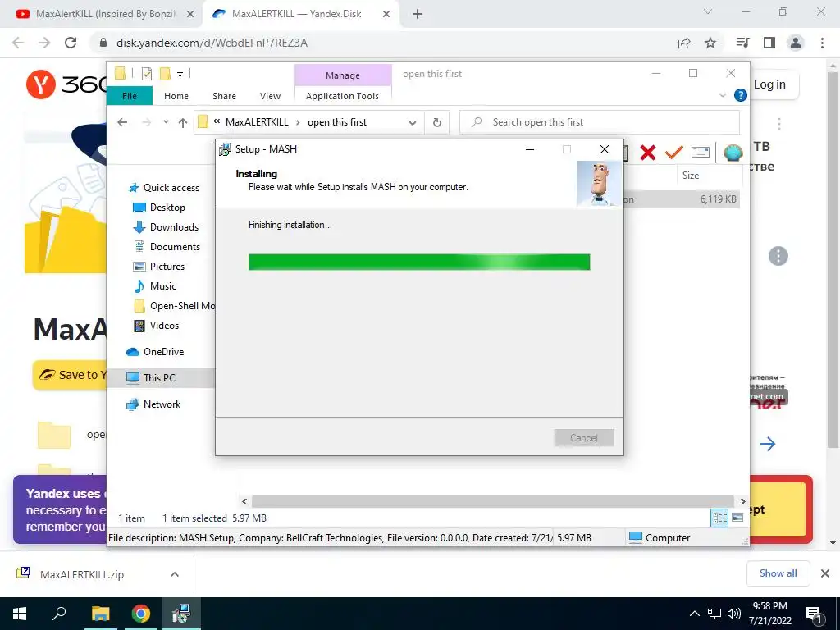Screen dimensions: 840x630
Task: Click the Search open this first field
Action: tap(600, 122)
